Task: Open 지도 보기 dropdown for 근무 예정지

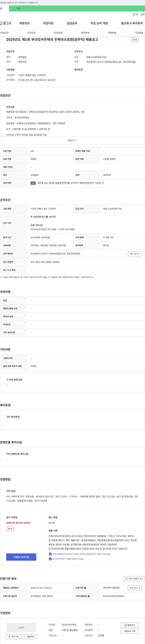Action: click(x=135, y=254)
